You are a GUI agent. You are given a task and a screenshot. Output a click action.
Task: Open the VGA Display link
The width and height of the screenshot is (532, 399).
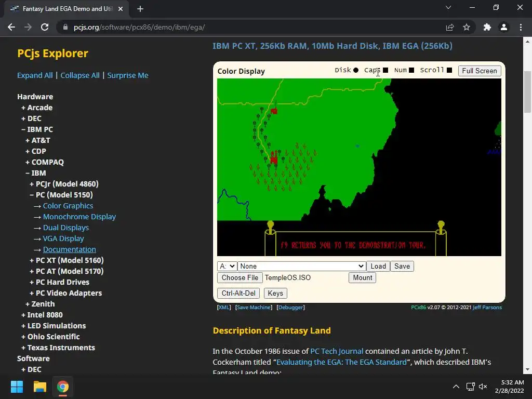coord(63,238)
